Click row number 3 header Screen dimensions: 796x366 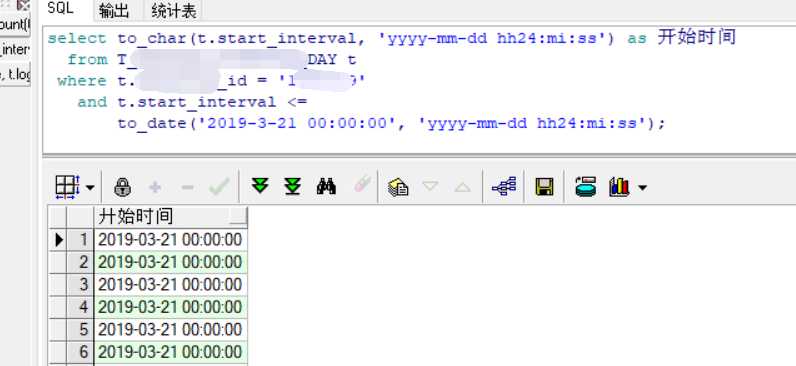point(80,284)
